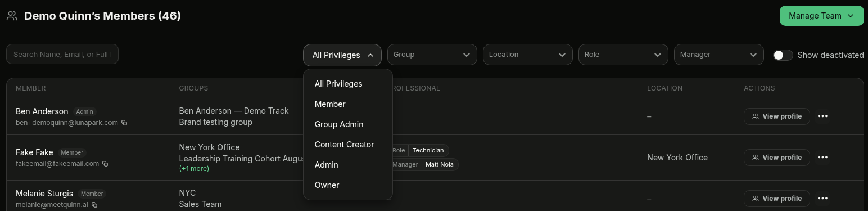868x211 pixels.
Task: Expand the Manage Team button menu
Action: pos(821,16)
